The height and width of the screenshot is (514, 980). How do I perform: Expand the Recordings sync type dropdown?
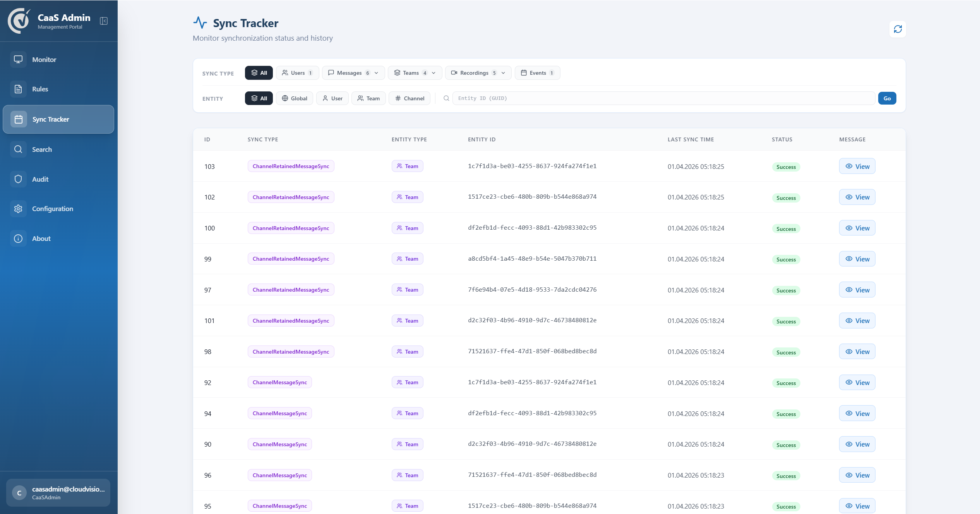(503, 73)
